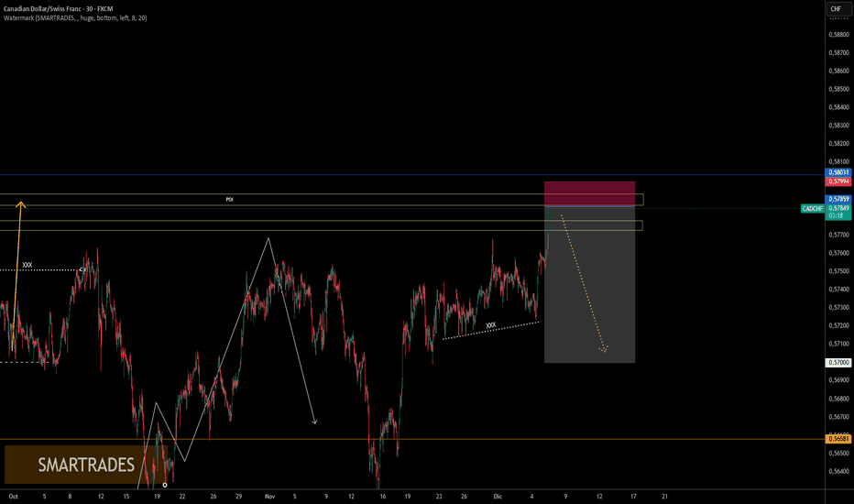
Task: Click the POI zone label
Action: tap(229, 200)
